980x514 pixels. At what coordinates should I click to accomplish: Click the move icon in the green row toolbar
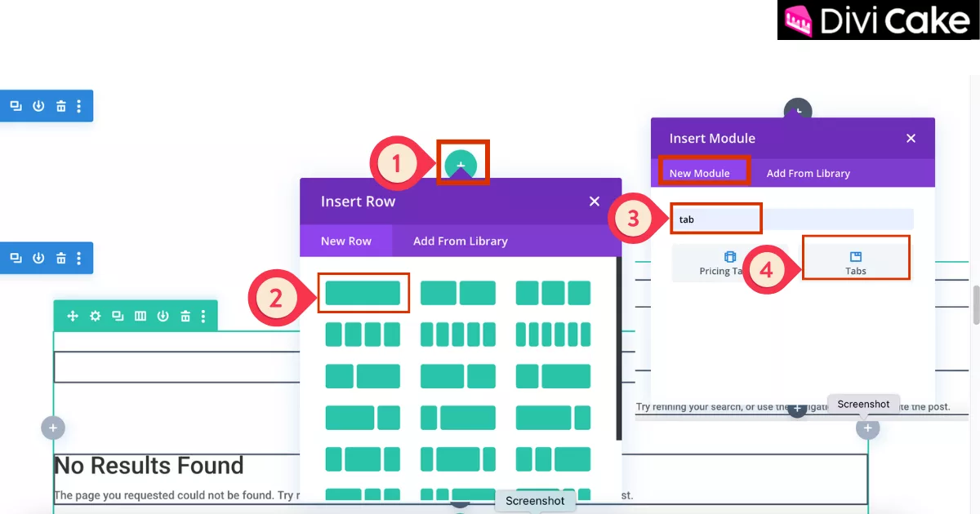(73, 316)
